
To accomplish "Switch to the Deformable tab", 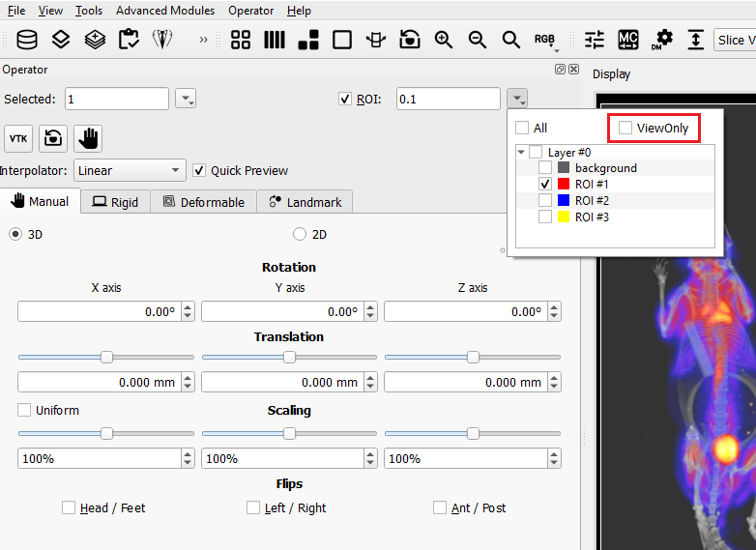I will pos(204,202).
